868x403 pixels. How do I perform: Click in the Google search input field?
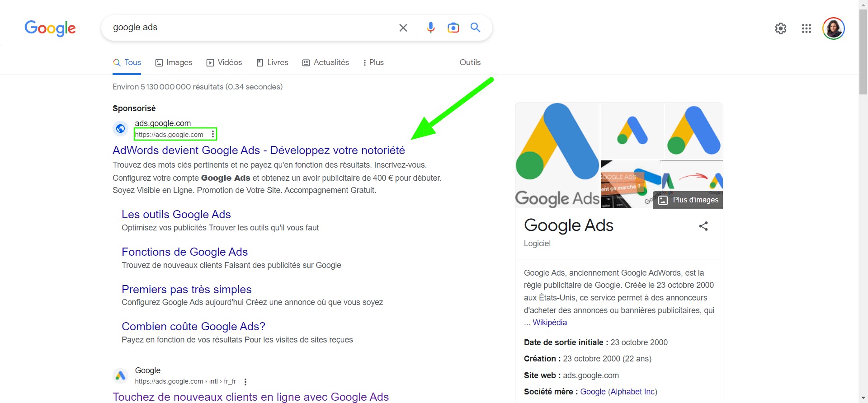tap(249, 28)
